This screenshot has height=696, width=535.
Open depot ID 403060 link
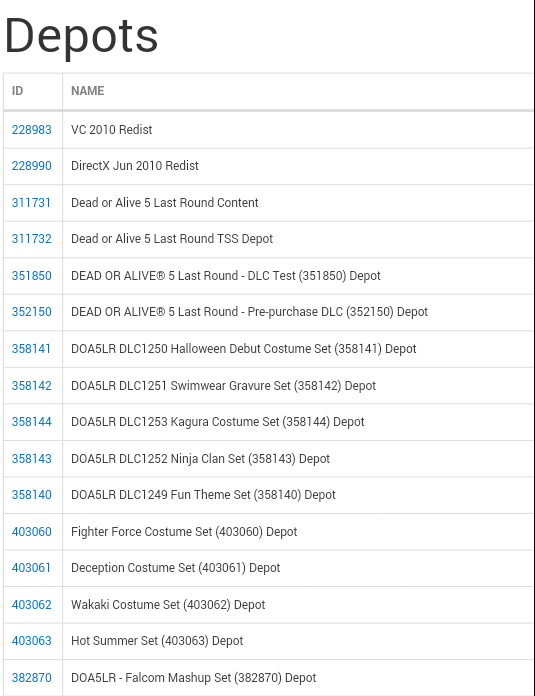[x=32, y=531]
